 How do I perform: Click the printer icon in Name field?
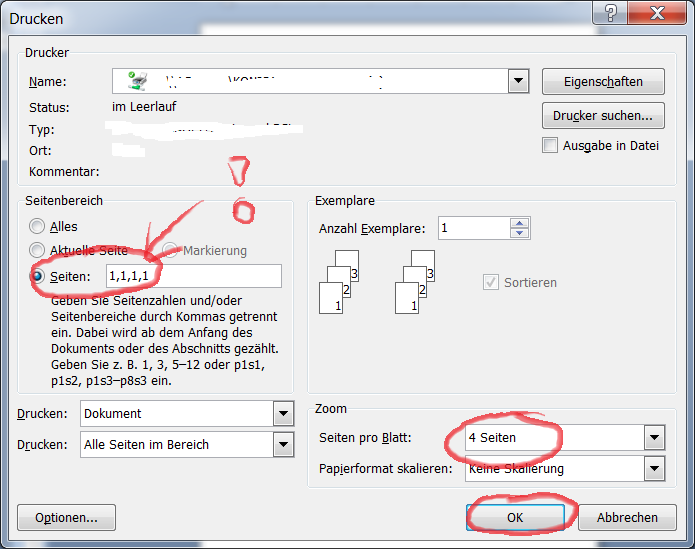click(x=137, y=81)
